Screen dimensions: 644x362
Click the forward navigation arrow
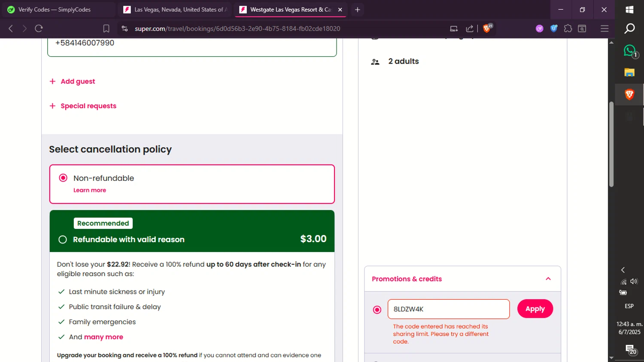point(24,28)
